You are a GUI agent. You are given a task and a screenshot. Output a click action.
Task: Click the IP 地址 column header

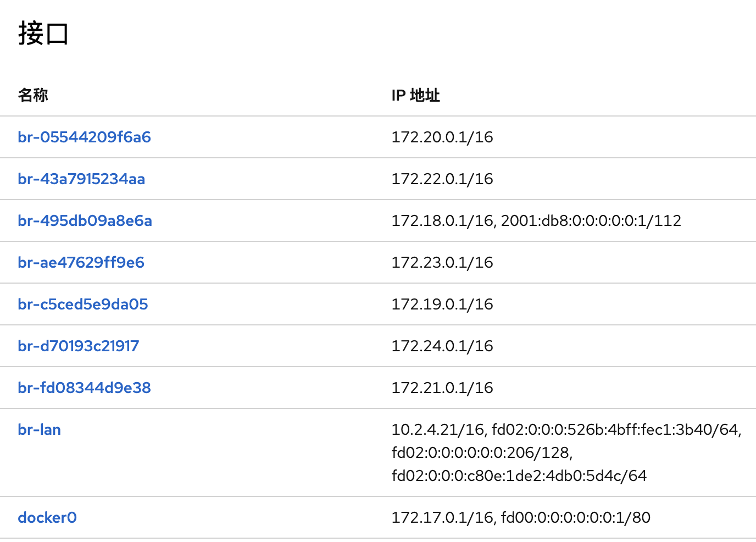[415, 95]
